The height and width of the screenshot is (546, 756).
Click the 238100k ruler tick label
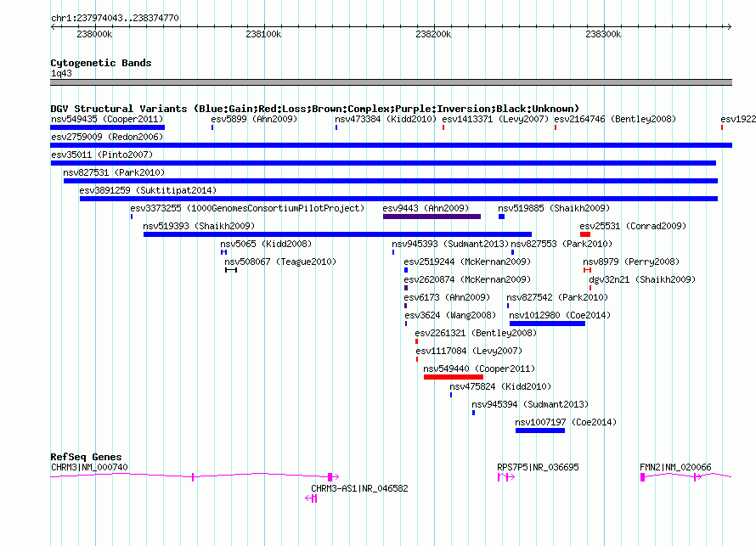coord(263,34)
